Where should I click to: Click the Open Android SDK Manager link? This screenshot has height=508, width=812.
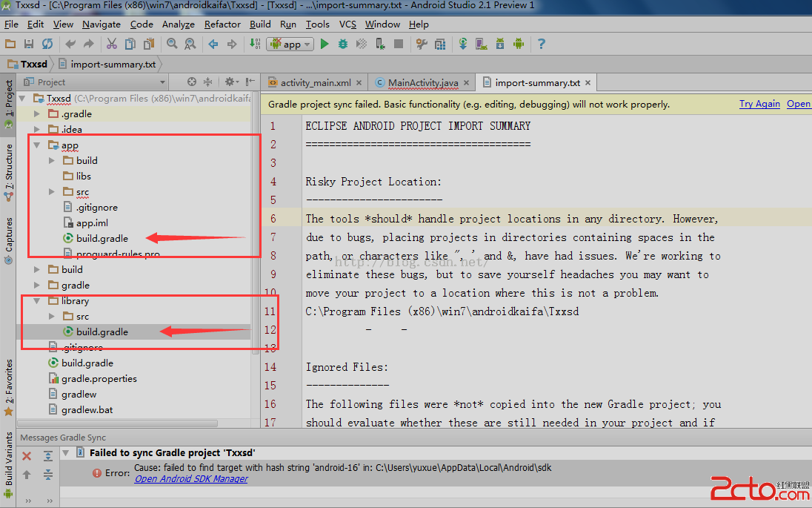click(191, 479)
